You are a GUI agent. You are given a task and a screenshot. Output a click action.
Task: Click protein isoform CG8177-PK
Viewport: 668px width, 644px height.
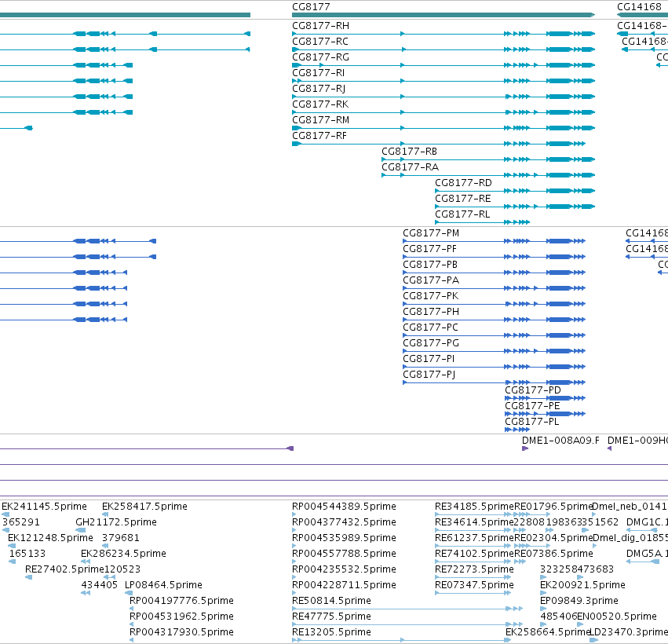pyautogui.click(x=431, y=296)
